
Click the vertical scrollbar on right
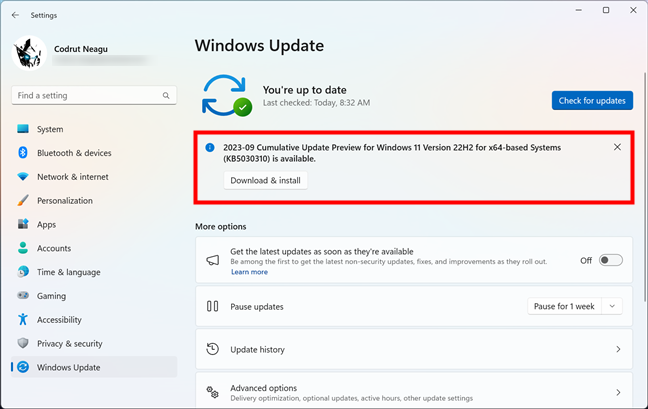tap(645, 186)
